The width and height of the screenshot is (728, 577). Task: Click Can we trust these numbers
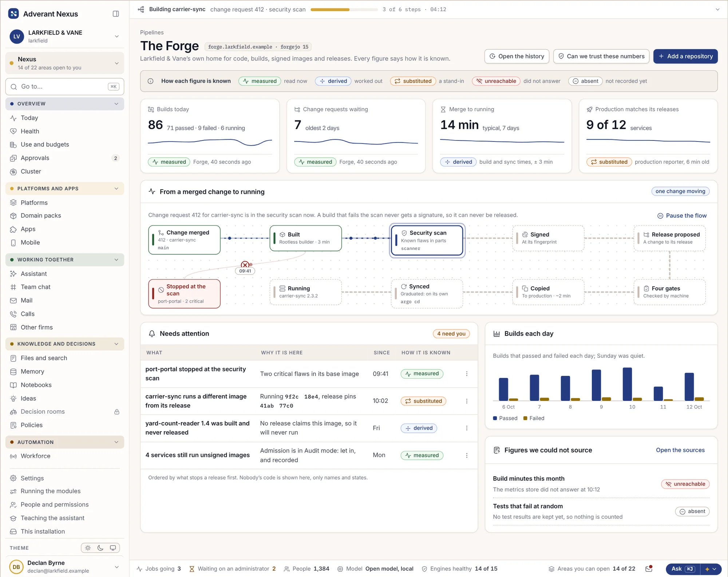[x=601, y=56]
